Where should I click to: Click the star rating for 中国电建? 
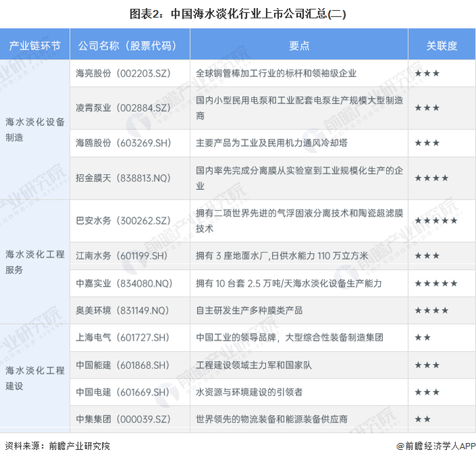[x=427, y=392]
